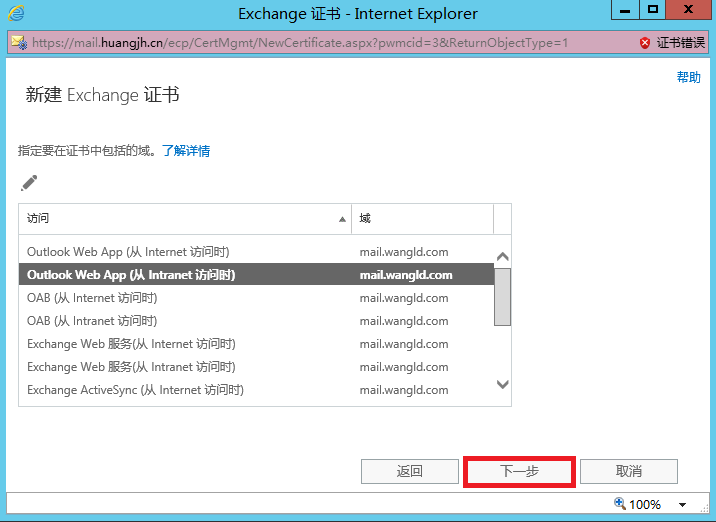Image resolution: width=716 pixels, height=522 pixels.
Task: Click the 100% zoom level text
Action: [645, 505]
